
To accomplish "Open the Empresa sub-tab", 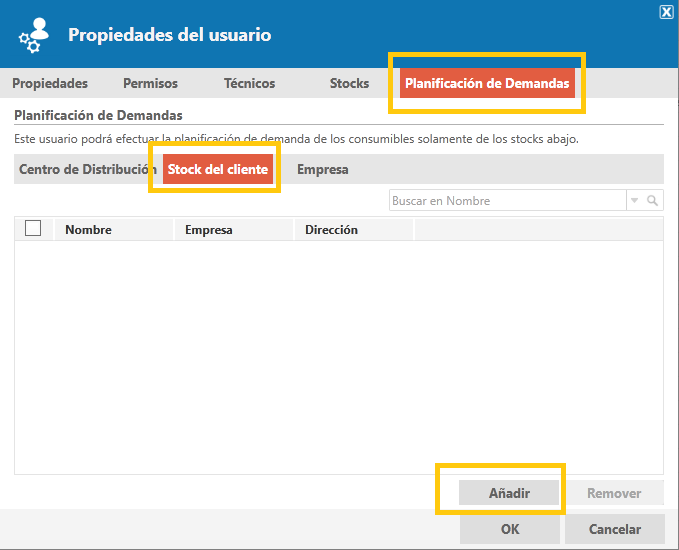I will tap(323, 169).
